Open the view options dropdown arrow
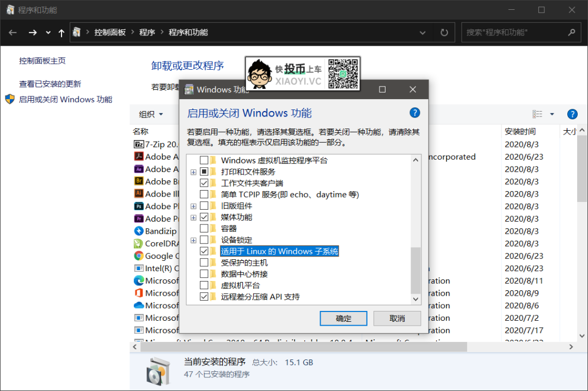 point(552,114)
